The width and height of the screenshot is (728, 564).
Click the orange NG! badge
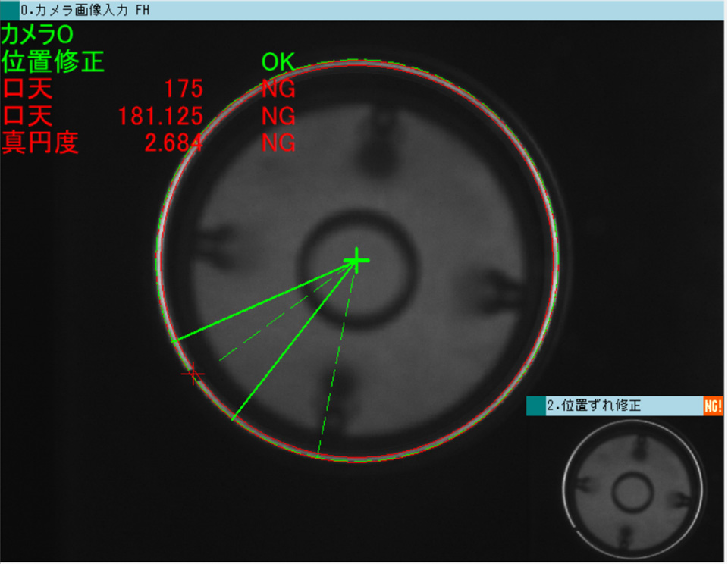click(x=713, y=406)
